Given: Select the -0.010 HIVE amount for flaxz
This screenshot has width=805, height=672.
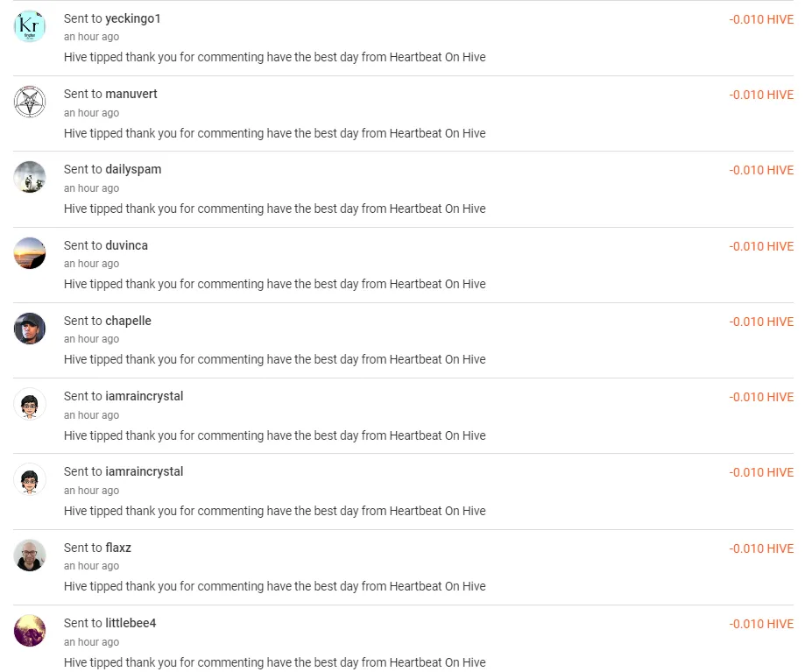Looking at the screenshot, I should coord(761,548).
